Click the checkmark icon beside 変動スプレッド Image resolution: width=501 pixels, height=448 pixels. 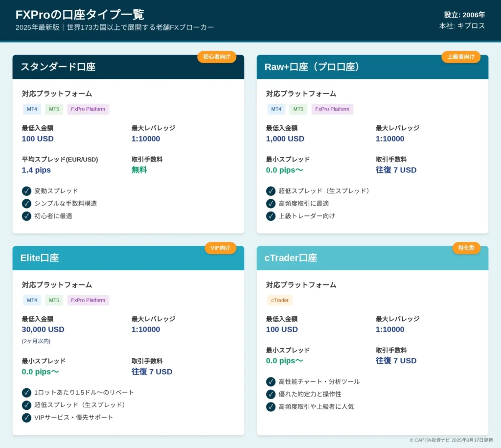pos(26,191)
